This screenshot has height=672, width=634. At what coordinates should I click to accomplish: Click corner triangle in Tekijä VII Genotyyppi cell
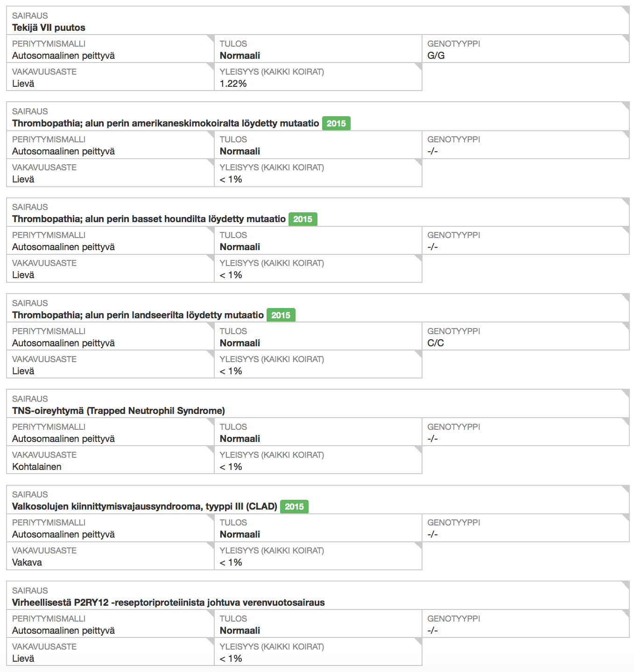(x=626, y=38)
